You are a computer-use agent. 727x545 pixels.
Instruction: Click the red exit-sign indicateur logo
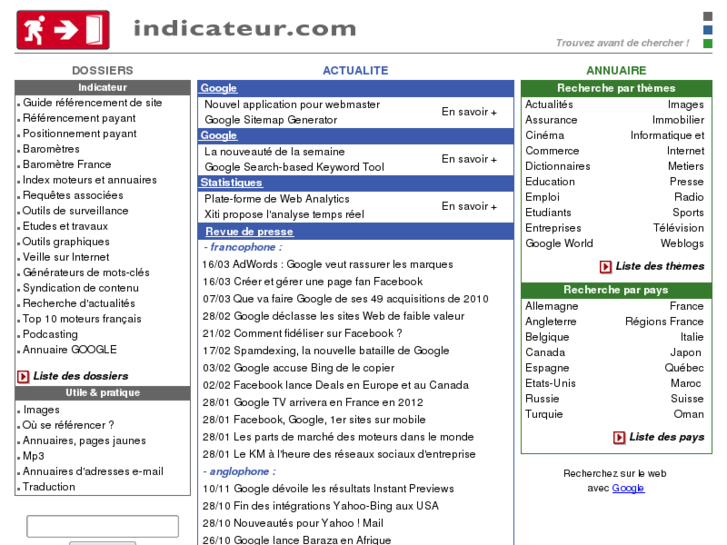click(x=63, y=30)
